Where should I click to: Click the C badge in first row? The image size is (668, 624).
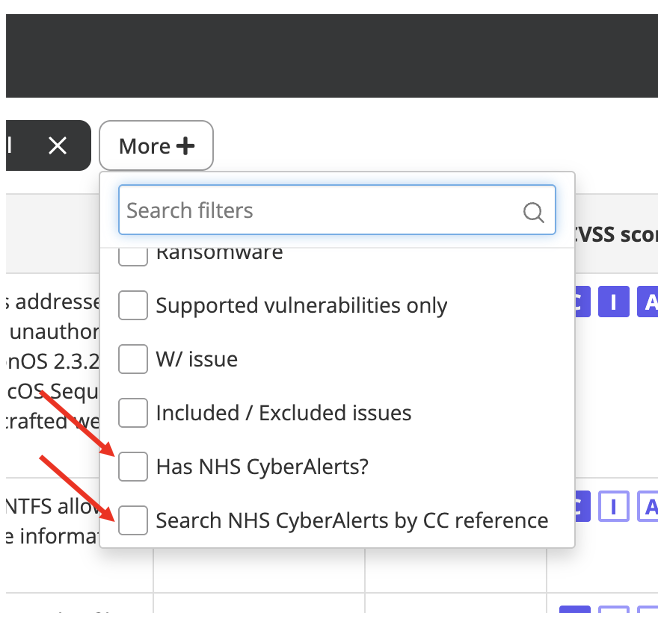(x=578, y=302)
